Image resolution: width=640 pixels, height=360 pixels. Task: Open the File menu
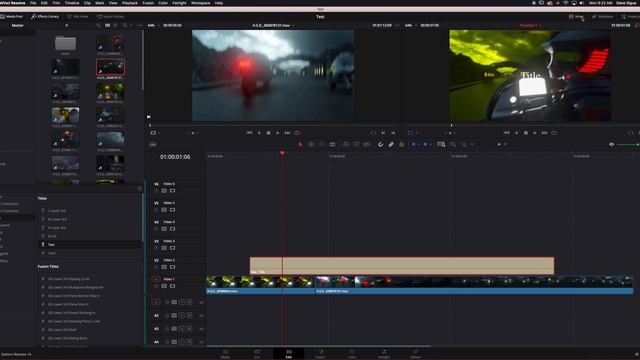33,3
